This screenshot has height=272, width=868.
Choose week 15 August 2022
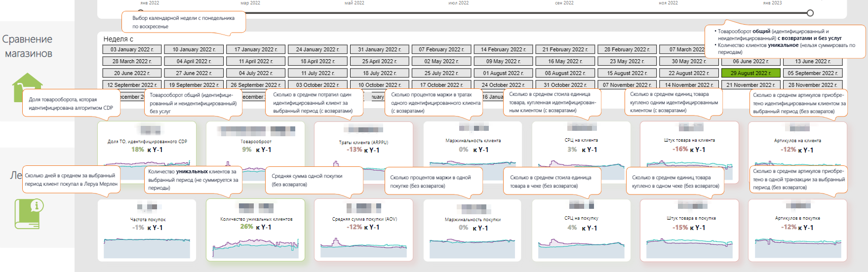pyautogui.click(x=627, y=73)
